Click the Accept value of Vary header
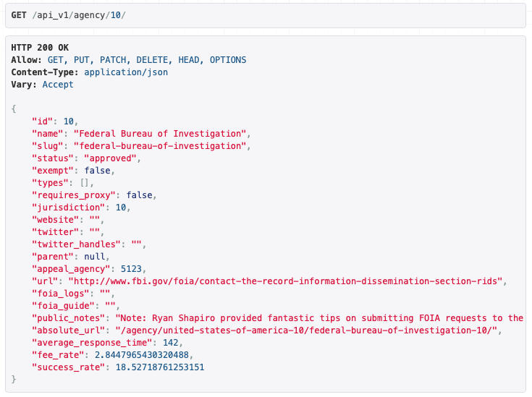Image resolution: width=532 pixels, height=397 pixels. click(x=58, y=85)
